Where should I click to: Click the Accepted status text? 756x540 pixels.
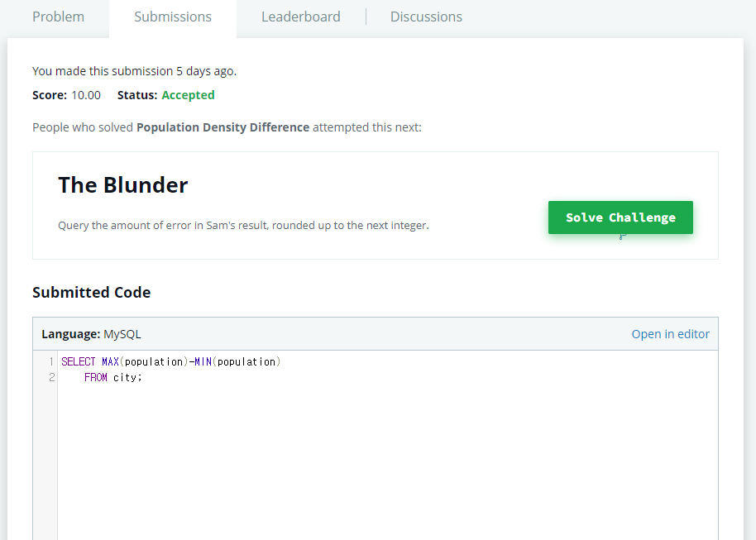tap(188, 95)
